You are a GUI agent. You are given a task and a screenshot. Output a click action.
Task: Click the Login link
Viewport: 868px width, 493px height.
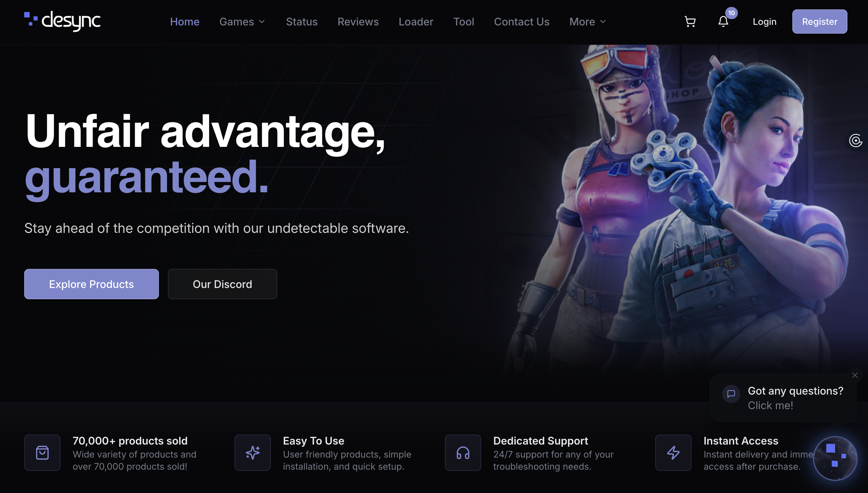(764, 22)
